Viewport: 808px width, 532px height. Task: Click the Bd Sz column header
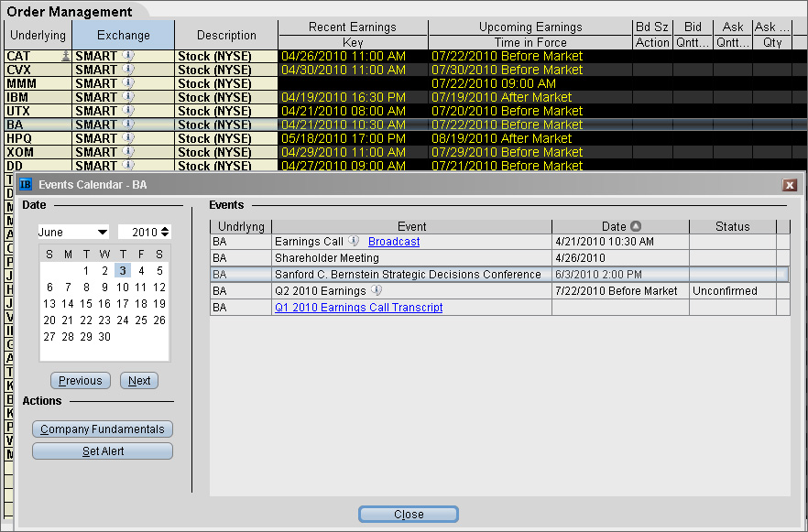pos(652,27)
